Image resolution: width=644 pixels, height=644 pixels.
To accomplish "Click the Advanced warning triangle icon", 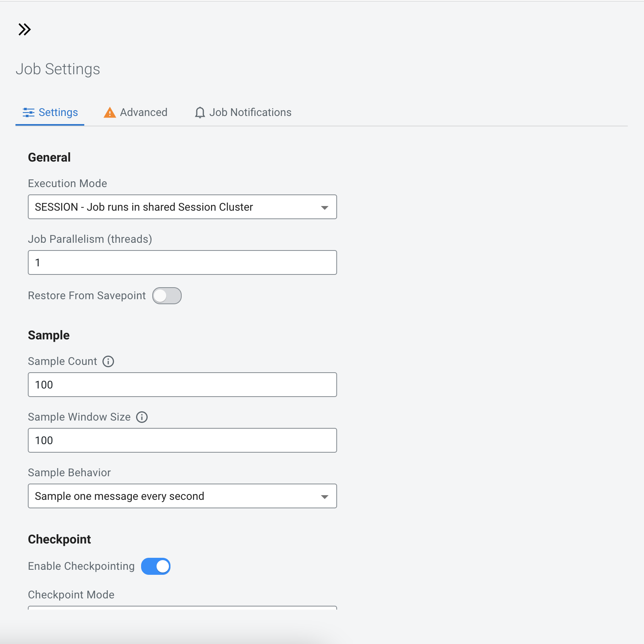I will (110, 112).
